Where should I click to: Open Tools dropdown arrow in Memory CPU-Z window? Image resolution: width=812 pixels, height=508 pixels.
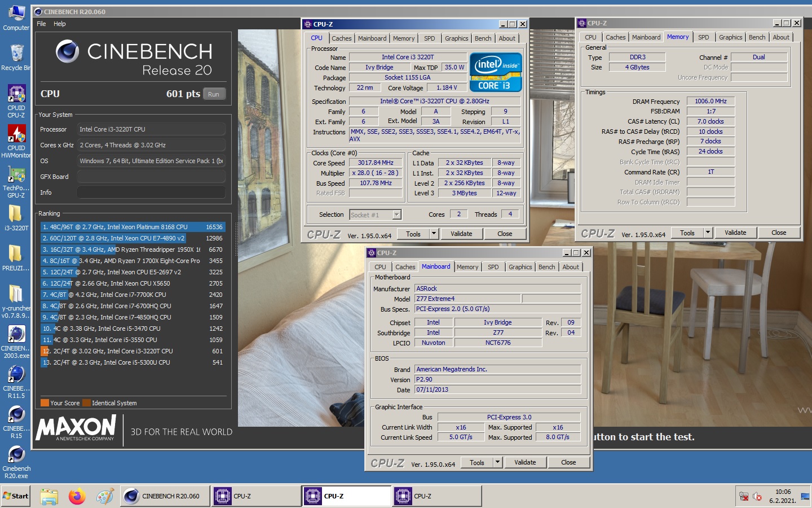point(708,233)
